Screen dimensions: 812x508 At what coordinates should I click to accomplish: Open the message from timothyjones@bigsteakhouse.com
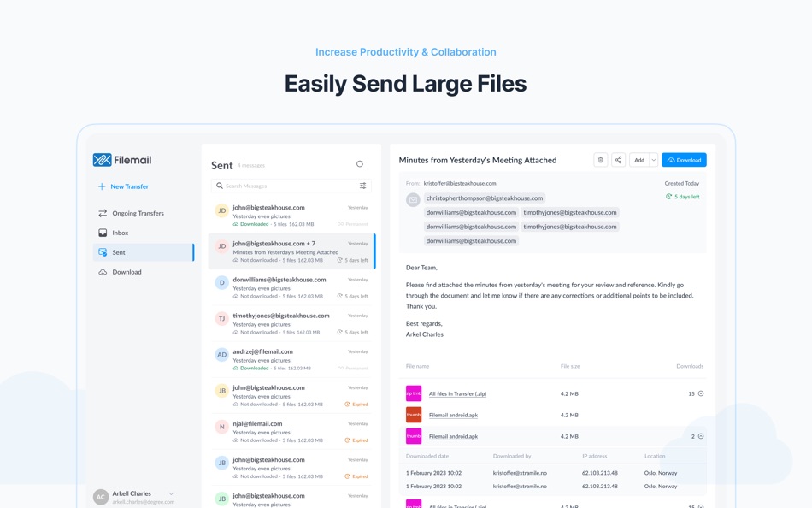coord(291,323)
